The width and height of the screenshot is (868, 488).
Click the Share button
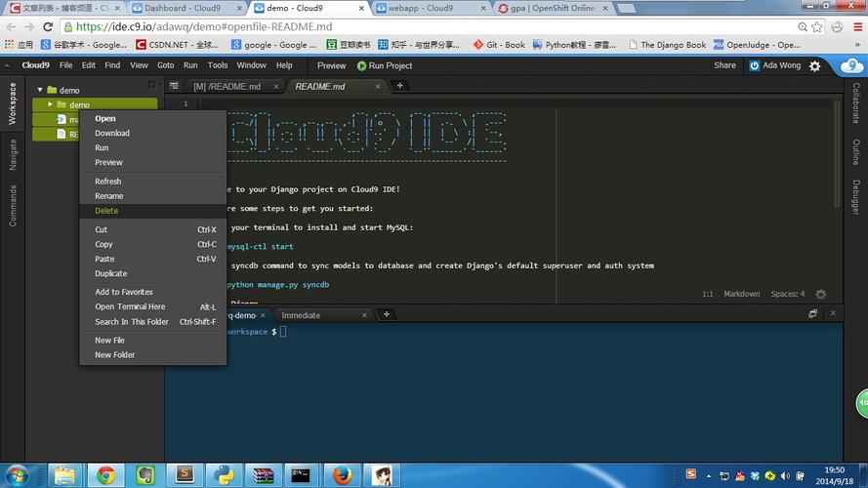[724, 65]
